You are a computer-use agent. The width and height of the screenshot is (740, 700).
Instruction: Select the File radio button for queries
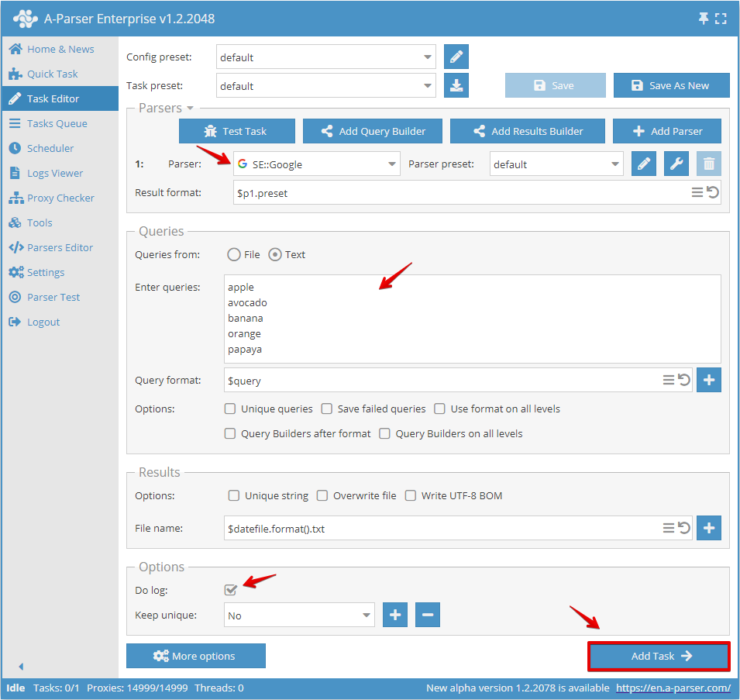click(232, 253)
